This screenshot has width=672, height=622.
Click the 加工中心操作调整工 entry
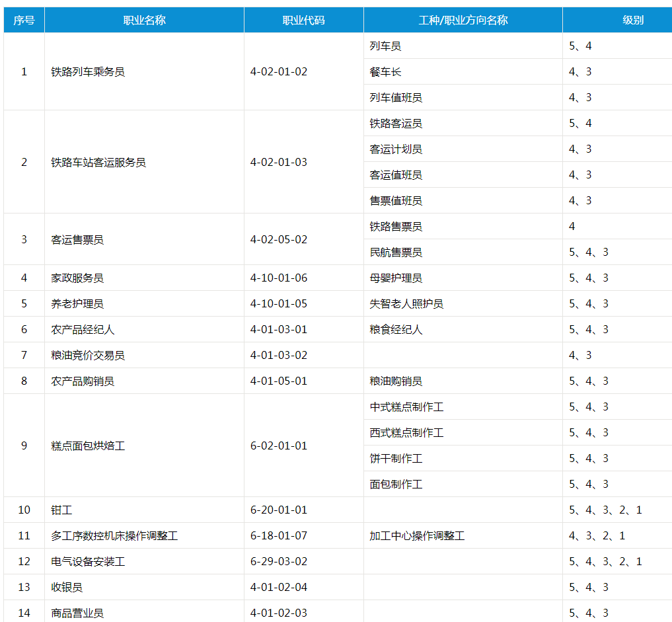pyautogui.click(x=417, y=535)
